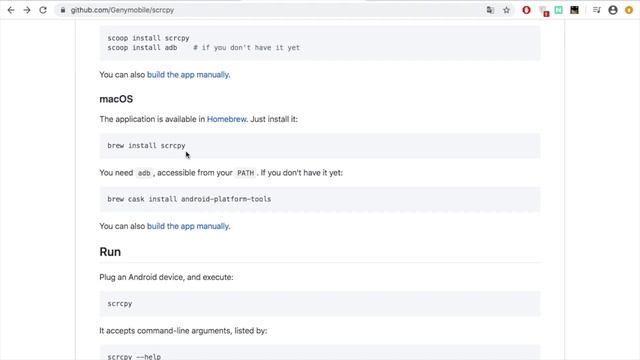Open the extension with red badge
Image resolution: width=640 pixels, height=360 pixels.
click(x=544, y=11)
